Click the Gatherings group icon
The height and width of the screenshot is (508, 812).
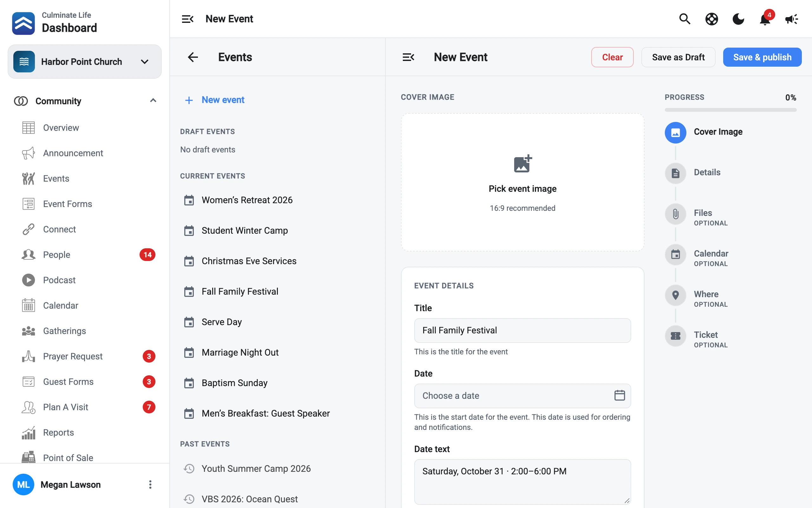[29, 331]
